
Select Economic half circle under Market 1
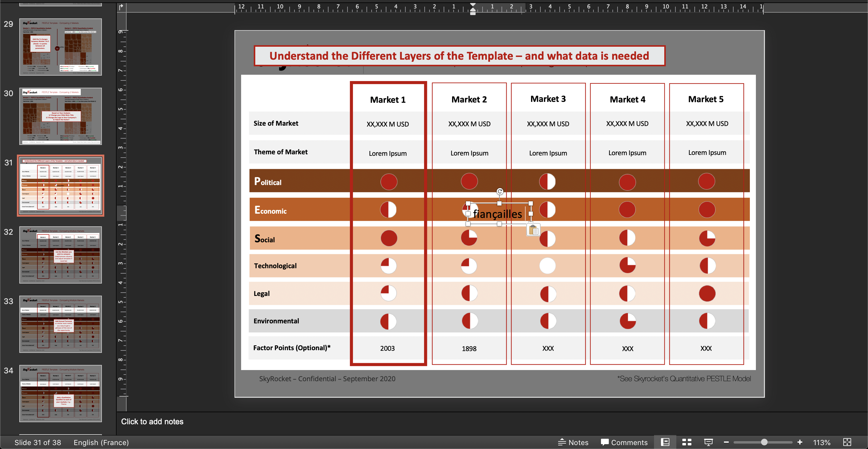tap(388, 209)
